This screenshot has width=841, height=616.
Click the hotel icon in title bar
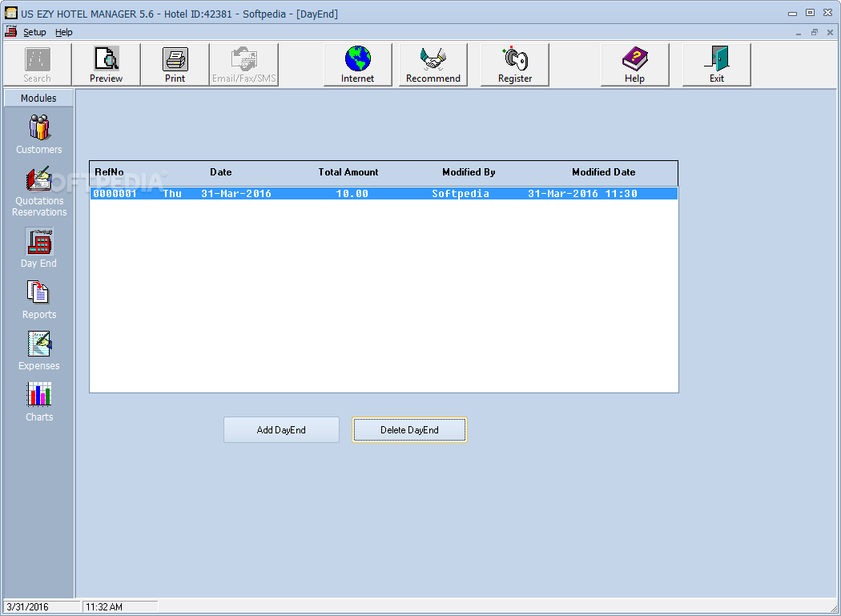(x=10, y=13)
